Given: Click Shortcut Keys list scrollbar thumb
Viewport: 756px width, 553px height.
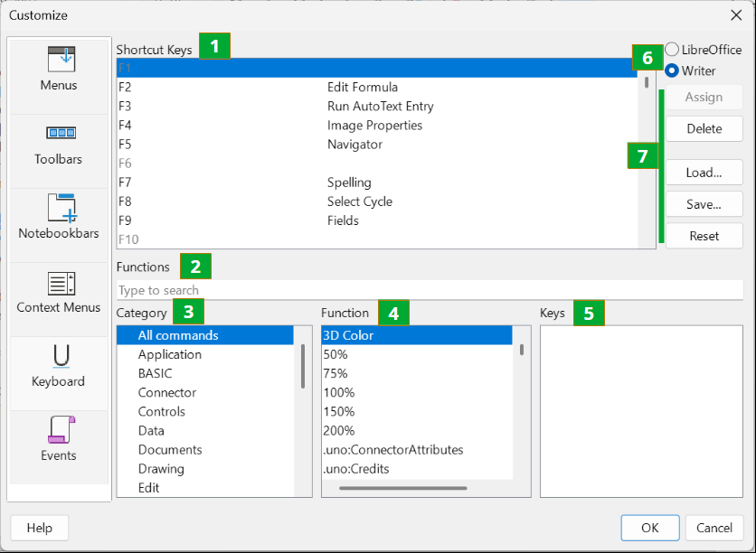Looking at the screenshot, I should coord(647,82).
